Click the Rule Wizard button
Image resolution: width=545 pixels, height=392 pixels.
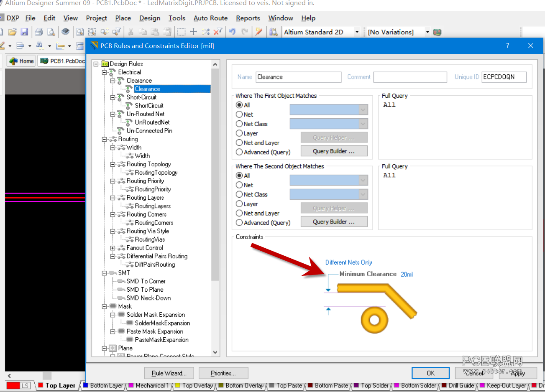(x=169, y=373)
